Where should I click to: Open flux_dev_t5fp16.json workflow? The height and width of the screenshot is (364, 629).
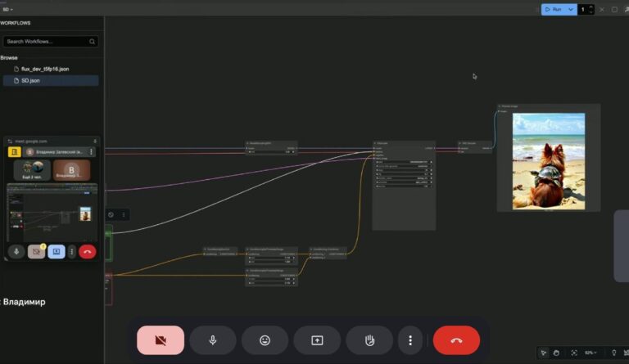point(45,69)
